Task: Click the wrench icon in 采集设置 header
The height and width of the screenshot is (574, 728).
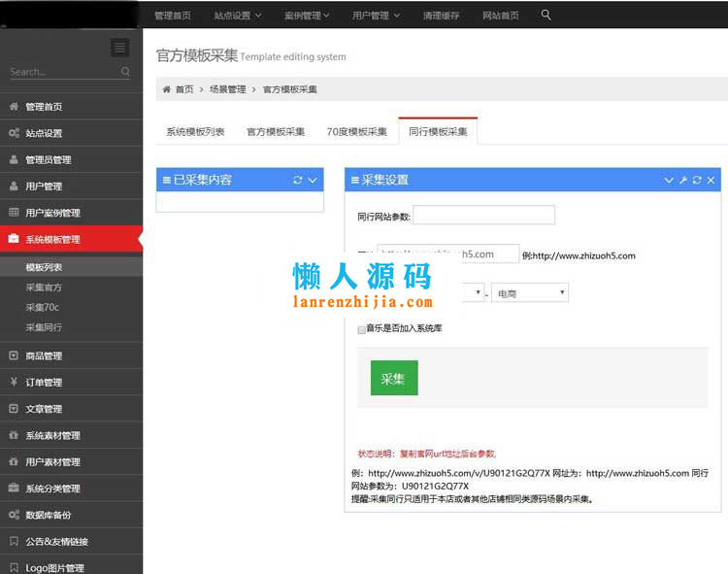Action: 682,181
